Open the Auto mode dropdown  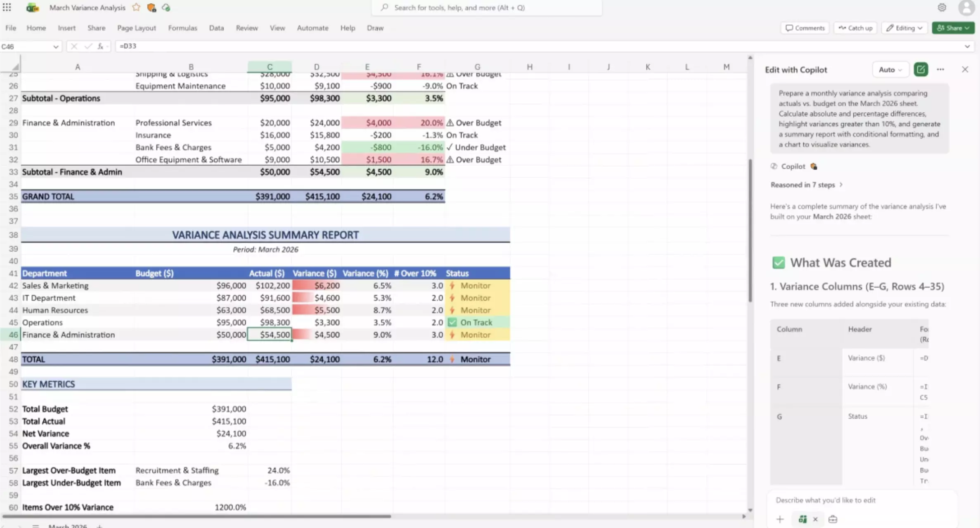(890, 69)
